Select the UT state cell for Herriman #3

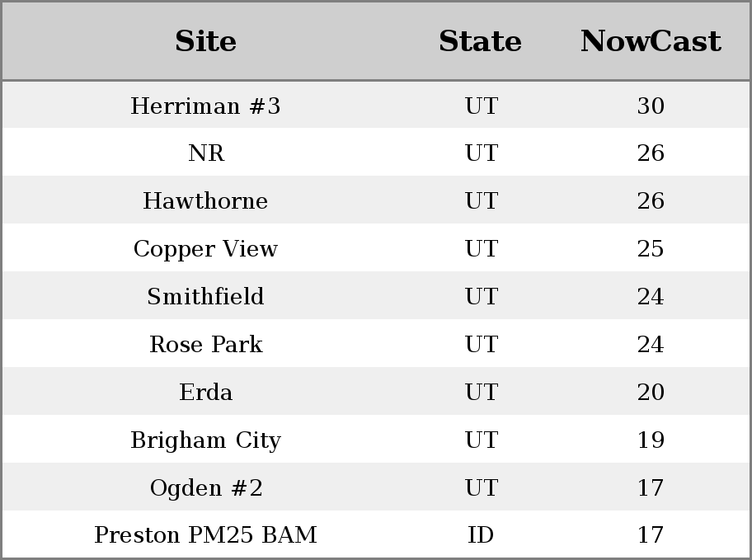point(481,106)
